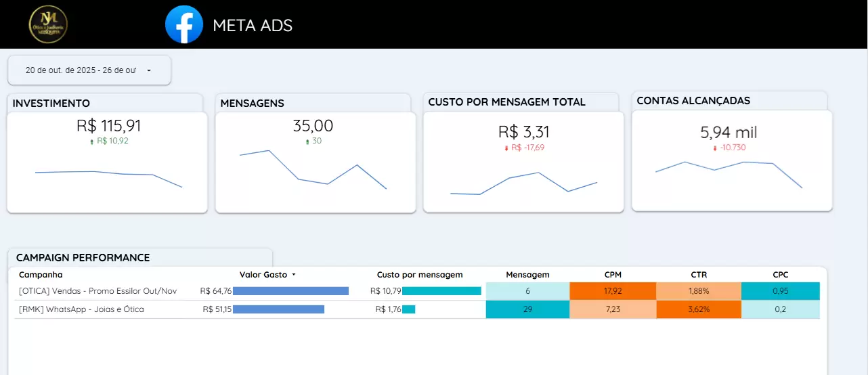Click the Facebook logo icon
The height and width of the screenshot is (375, 868).
click(x=184, y=24)
